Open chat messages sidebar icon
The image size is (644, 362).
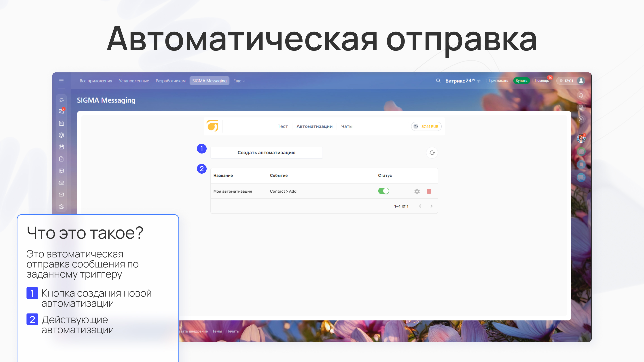61,111
